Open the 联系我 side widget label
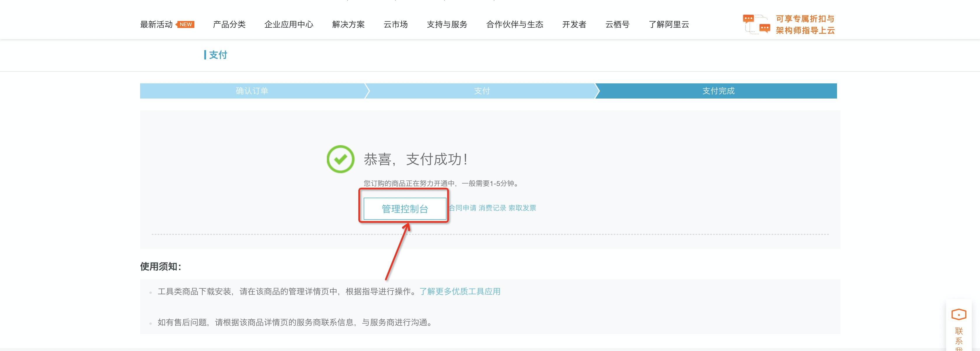This screenshot has height=351, width=980. [959, 339]
